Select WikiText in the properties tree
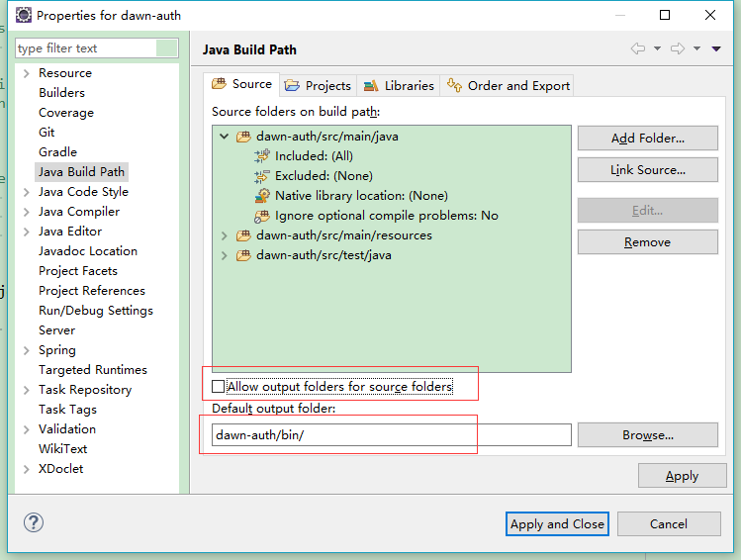 click(63, 449)
